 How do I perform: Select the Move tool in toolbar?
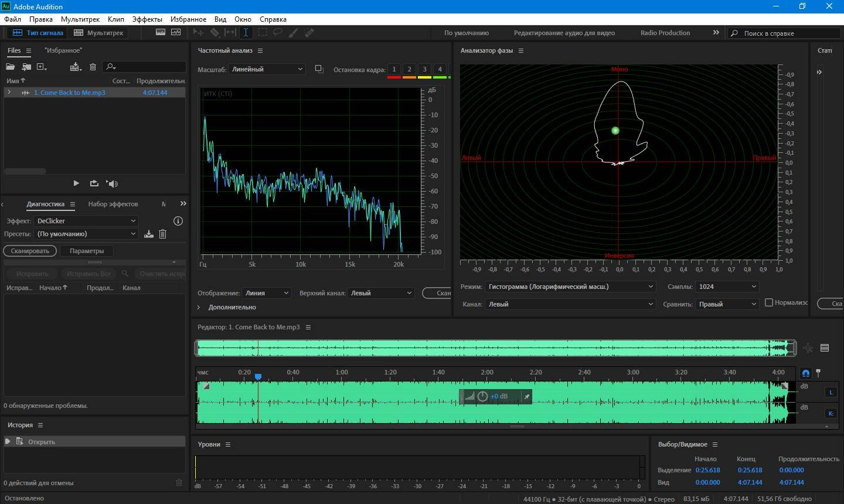pos(198,33)
